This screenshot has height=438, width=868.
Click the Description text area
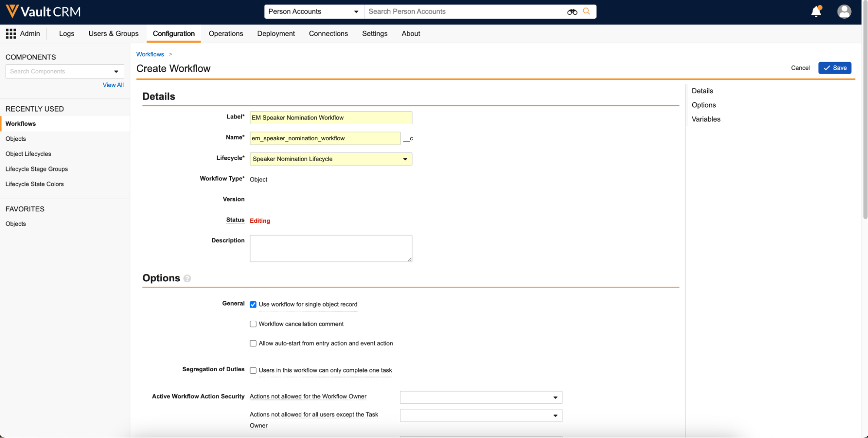point(330,248)
